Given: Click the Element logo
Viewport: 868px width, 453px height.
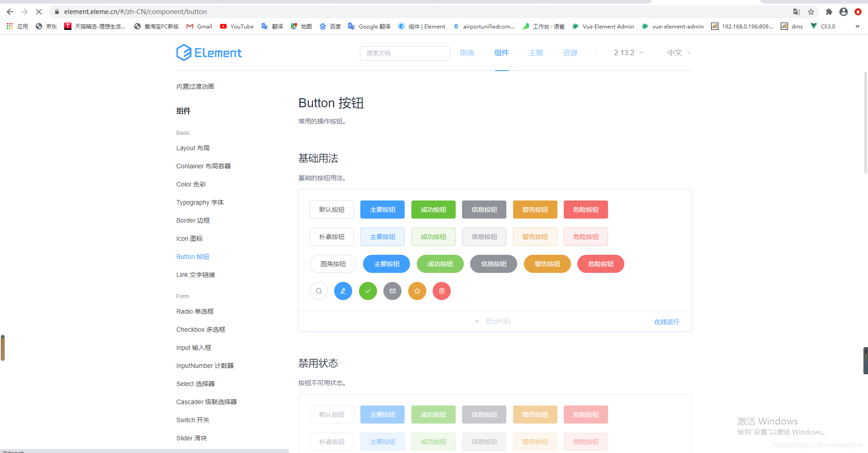Looking at the screenshot, I should coord(209,52).
